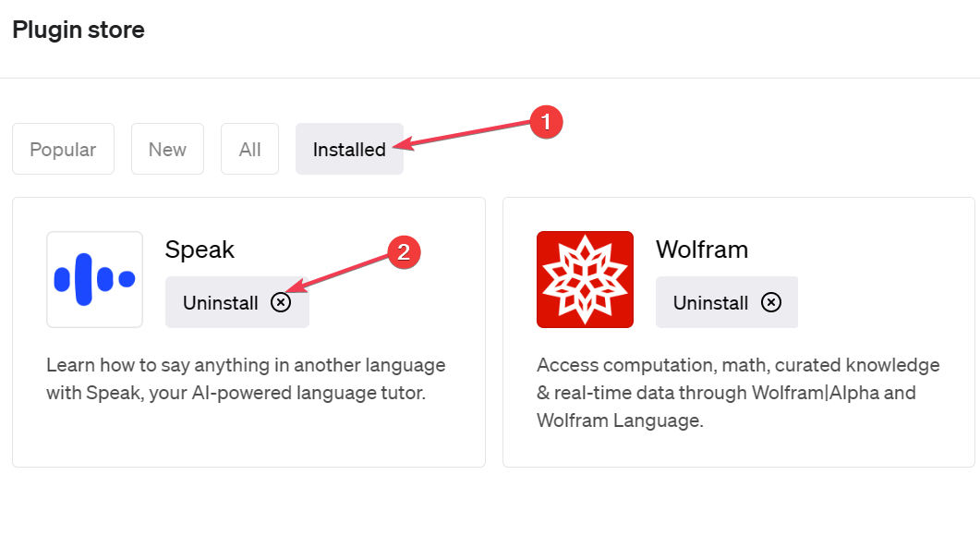Click the Plugin store heading

[x=79, y=30]
